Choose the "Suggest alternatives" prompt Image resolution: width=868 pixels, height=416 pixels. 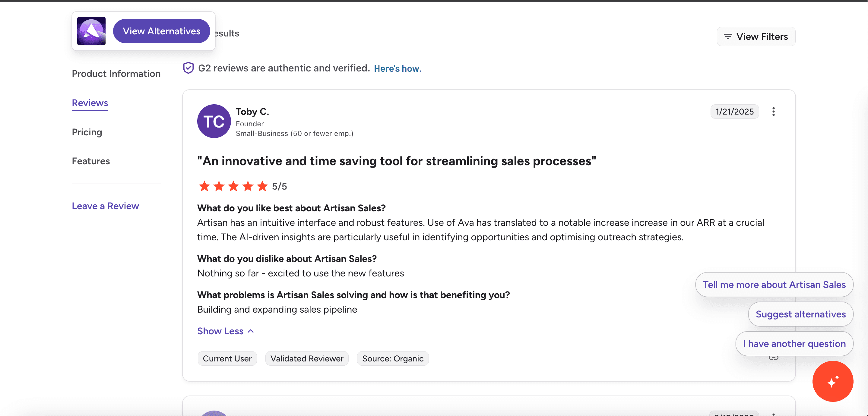(x=800, y=314)
